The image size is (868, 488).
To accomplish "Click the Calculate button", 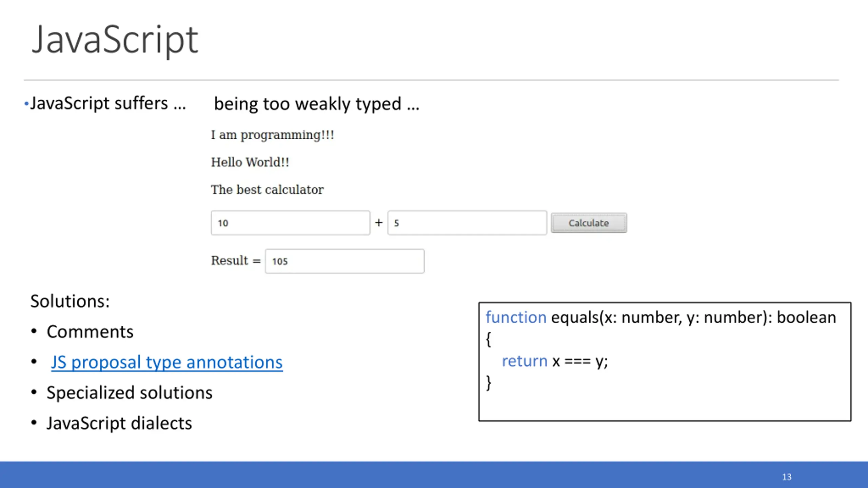I will pos(589,223).
